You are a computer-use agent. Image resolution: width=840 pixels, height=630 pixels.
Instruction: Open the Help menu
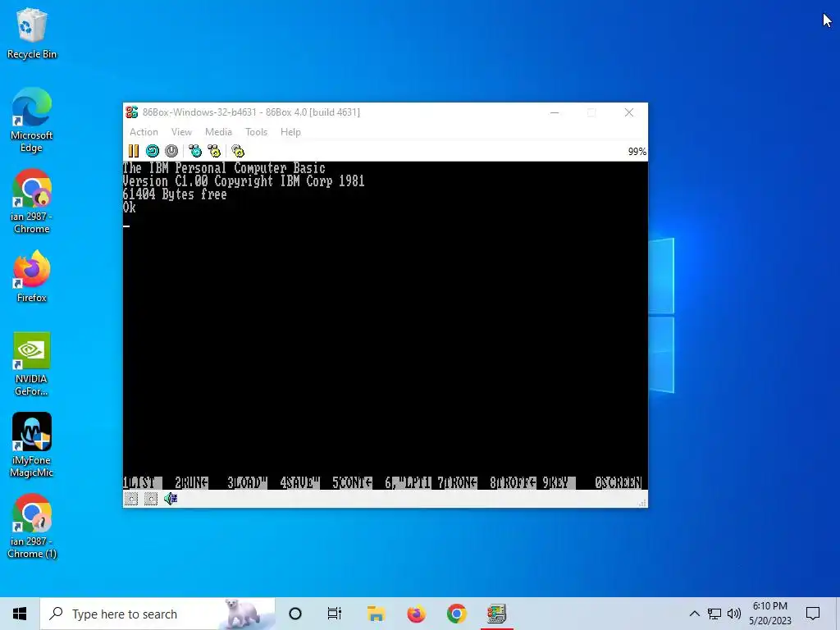pos(290,132)
